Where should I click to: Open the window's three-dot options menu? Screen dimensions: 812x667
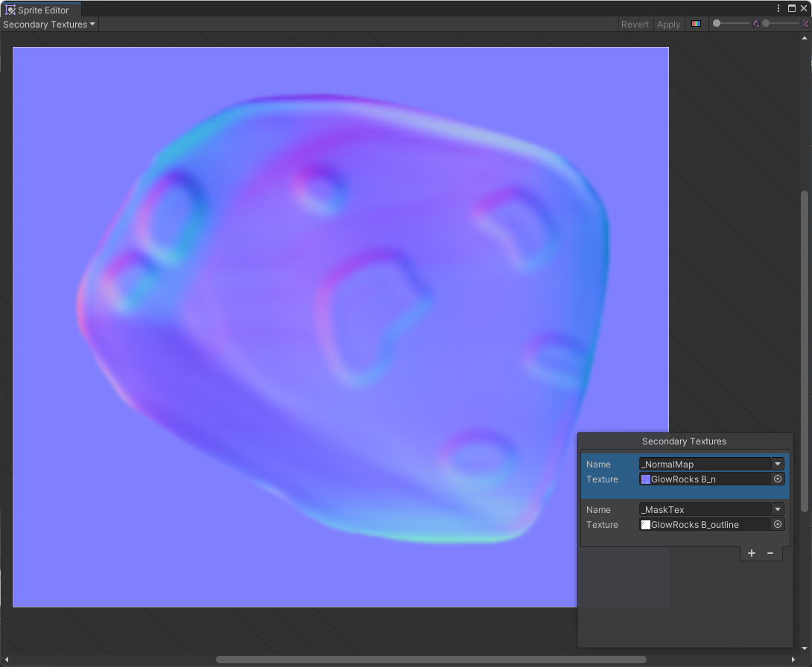click(x=778, y=8)
